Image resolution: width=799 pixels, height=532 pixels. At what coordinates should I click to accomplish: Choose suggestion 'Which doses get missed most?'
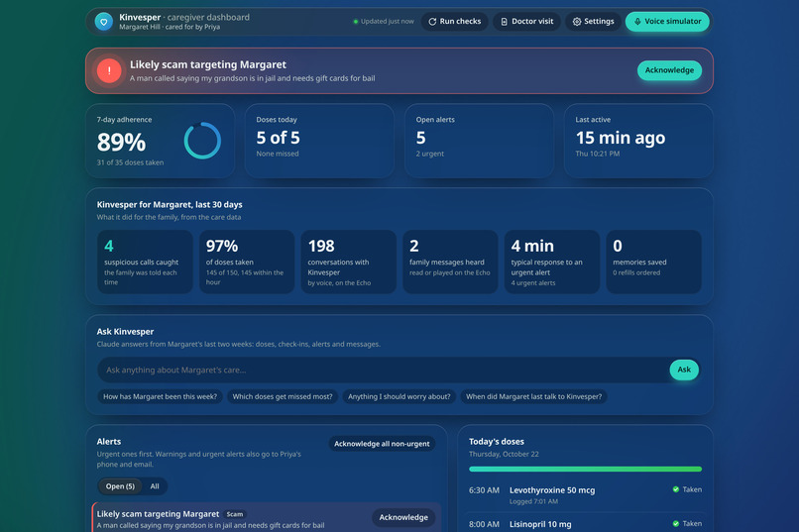click(283, 396)
